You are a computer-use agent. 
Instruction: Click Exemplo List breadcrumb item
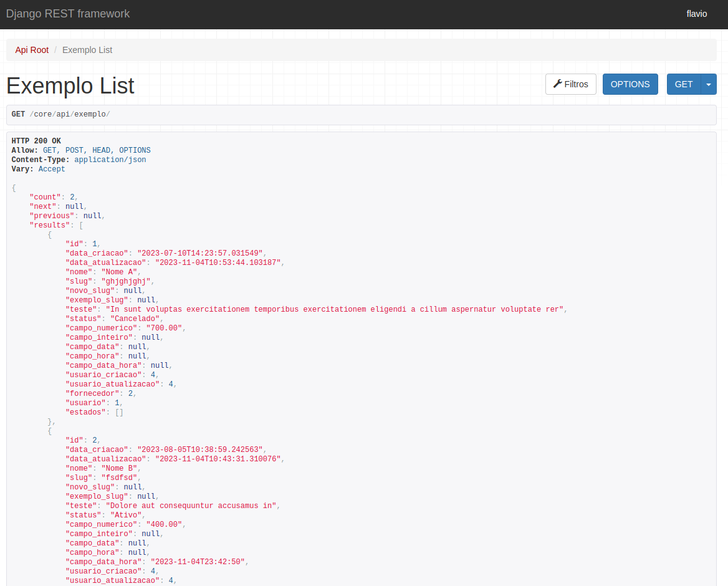pos(87,50)
